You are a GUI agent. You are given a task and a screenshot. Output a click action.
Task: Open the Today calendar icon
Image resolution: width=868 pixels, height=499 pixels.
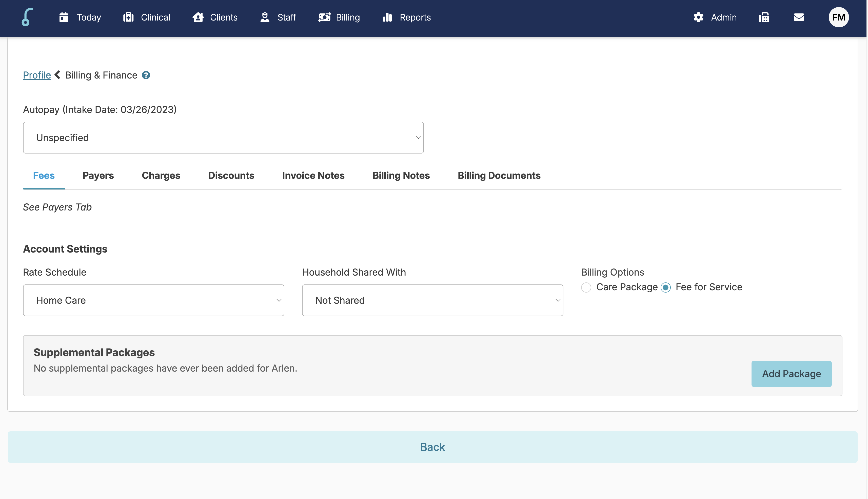64,17
